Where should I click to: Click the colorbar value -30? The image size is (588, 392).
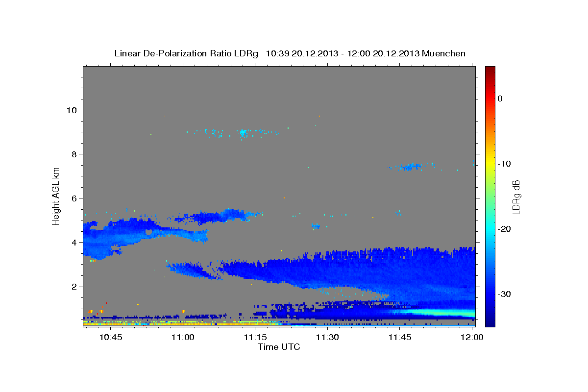505,294
